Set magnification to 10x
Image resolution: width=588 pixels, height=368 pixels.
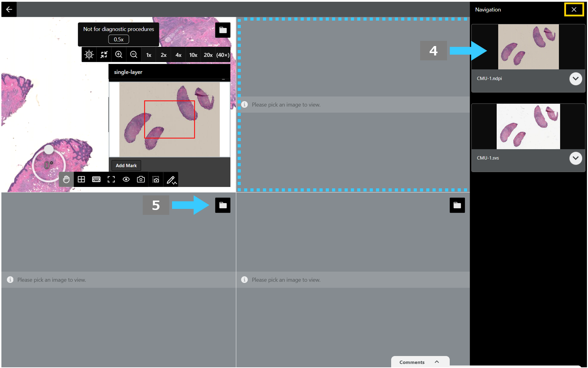193,55
